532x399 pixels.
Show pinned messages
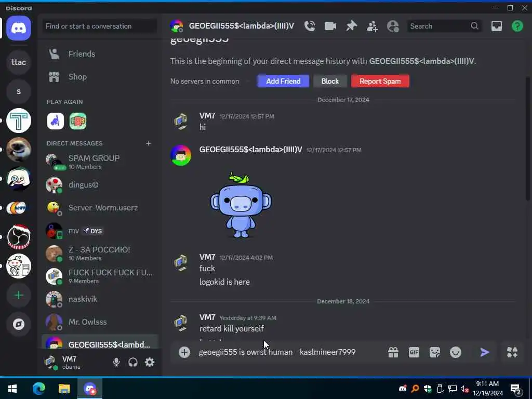351,26
